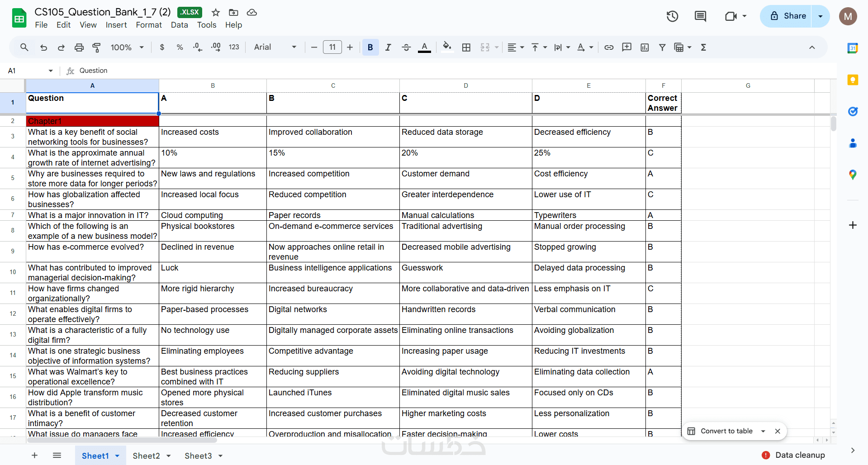This screenshot has height=465, width=868.
Task: Insert a comment
Action: (626, 47)
